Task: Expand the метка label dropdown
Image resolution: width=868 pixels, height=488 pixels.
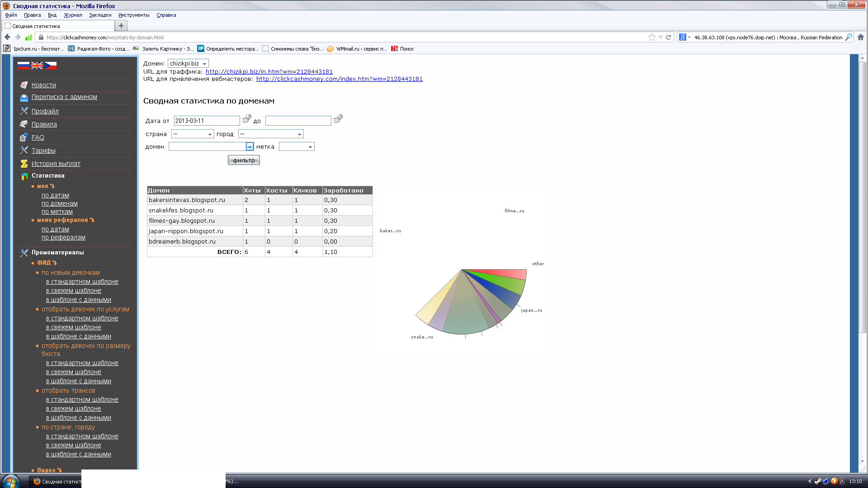Action: click(297, 147)
